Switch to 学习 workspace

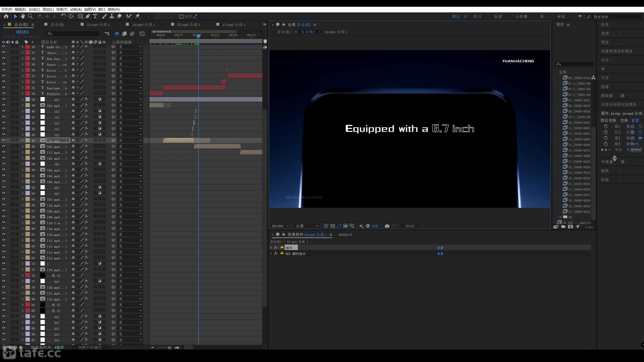[477, 17]
